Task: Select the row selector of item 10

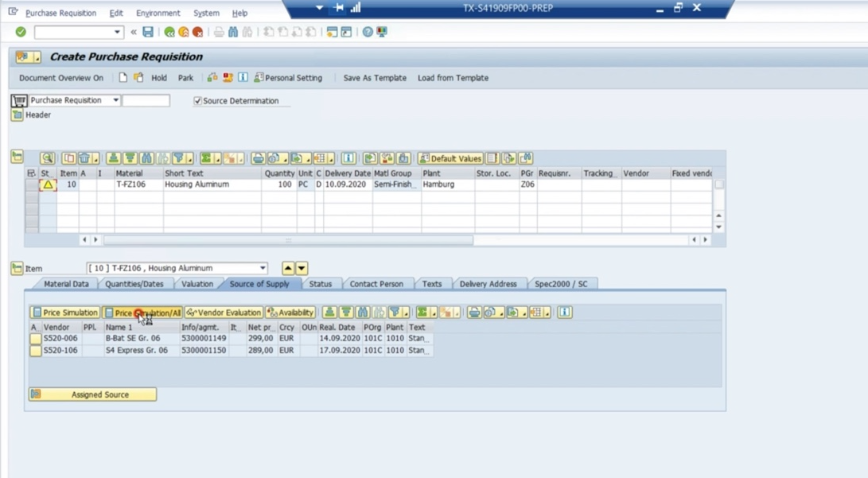Action: click(x=32, y=185)
